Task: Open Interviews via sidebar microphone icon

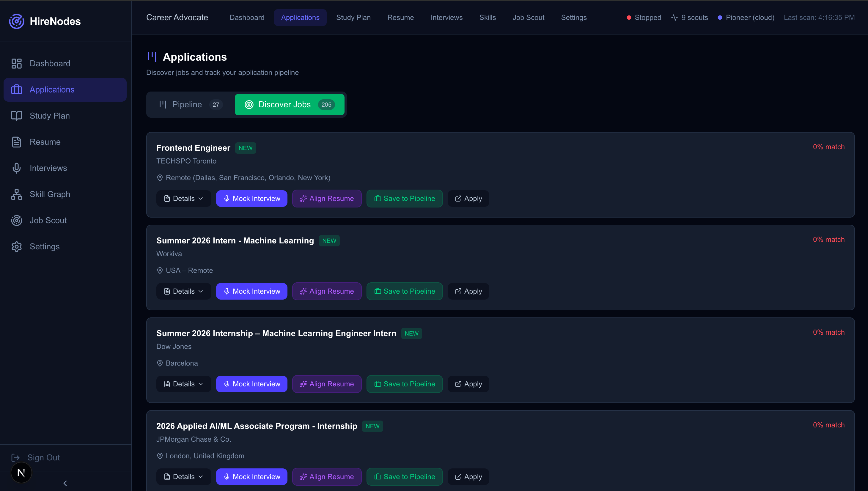Action: (17, 168)
